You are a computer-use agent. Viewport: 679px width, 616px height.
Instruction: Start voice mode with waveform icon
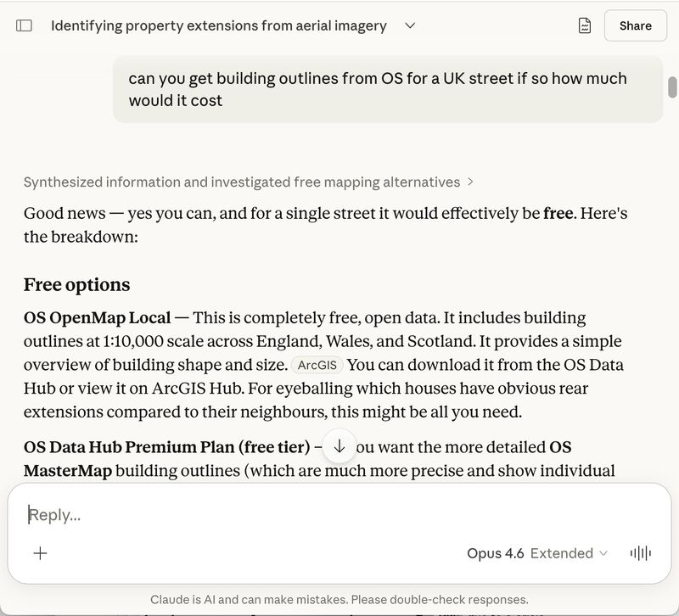pyautogui.click(x=641, y=553)
